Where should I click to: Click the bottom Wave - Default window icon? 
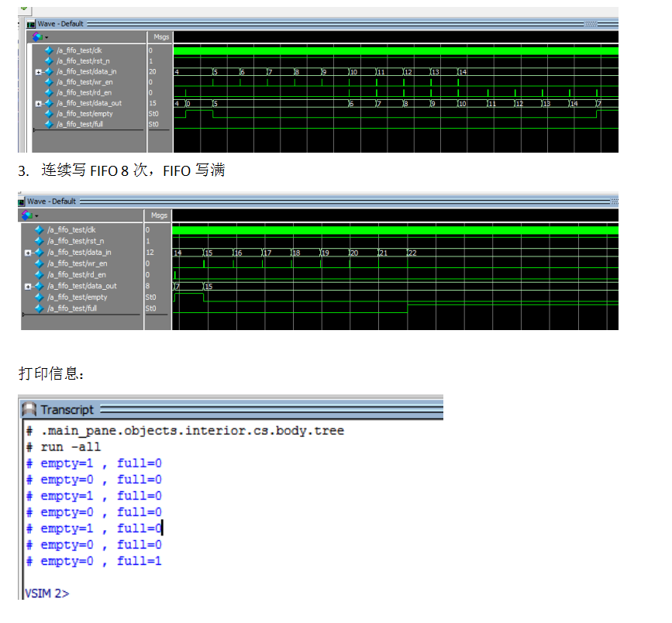click(x=22, y=201)
